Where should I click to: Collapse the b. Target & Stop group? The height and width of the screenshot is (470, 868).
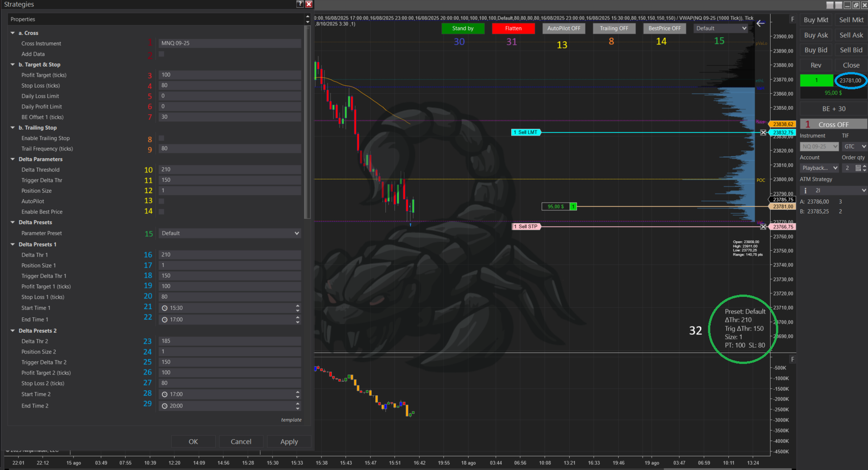point(13,65)
